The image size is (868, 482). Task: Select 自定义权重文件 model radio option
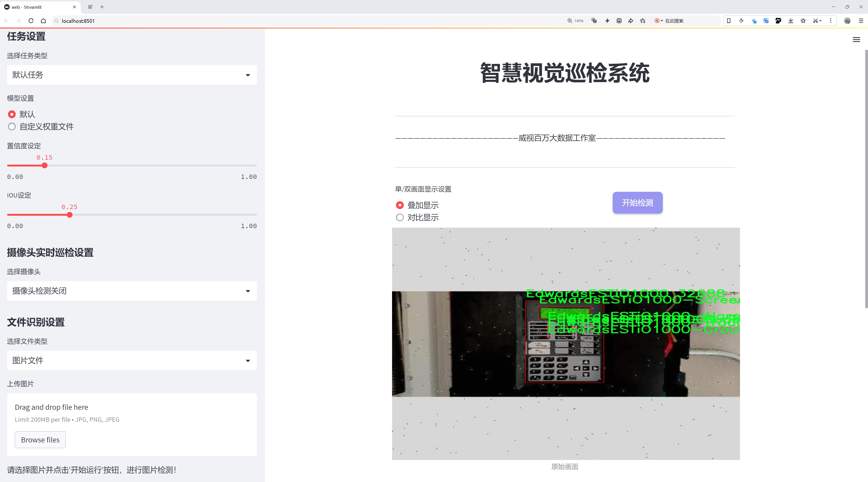[40, 127]
